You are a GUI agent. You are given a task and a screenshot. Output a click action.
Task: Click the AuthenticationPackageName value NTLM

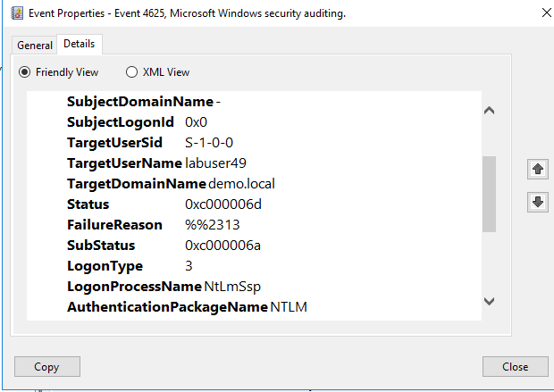289,307
